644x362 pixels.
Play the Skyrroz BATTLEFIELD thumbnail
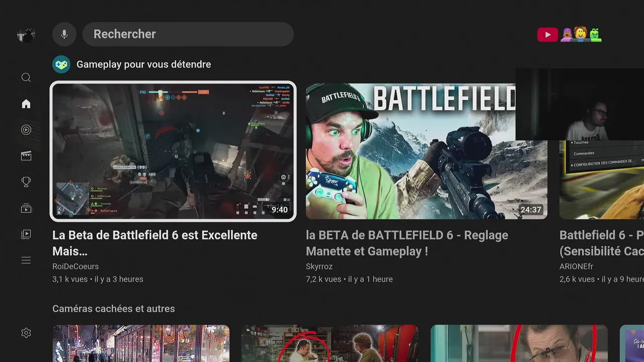pos(427,151)
